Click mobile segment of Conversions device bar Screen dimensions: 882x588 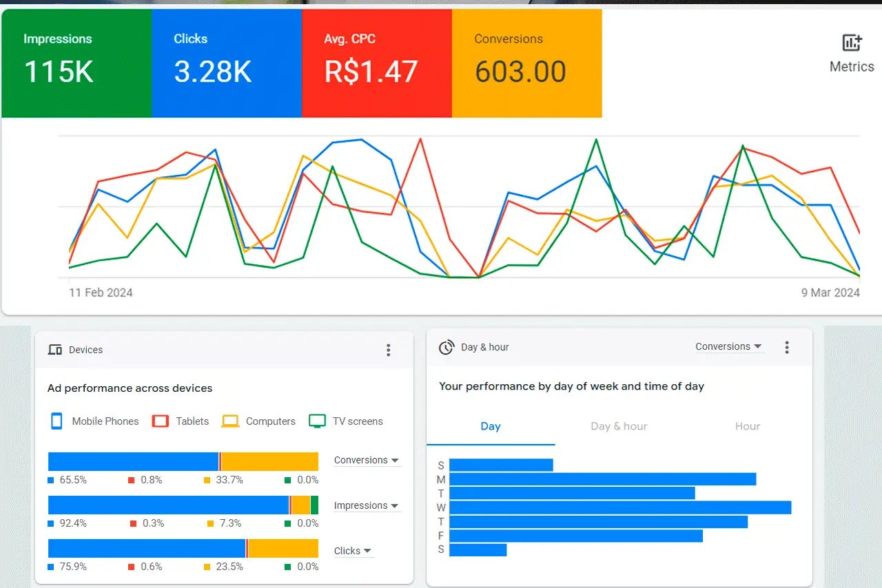(x=133, y=461)
